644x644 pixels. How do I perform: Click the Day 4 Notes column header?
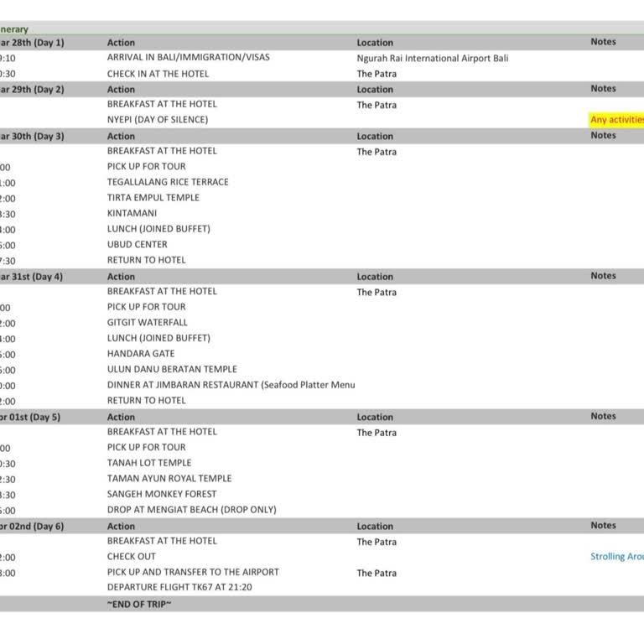click(604, 276)
